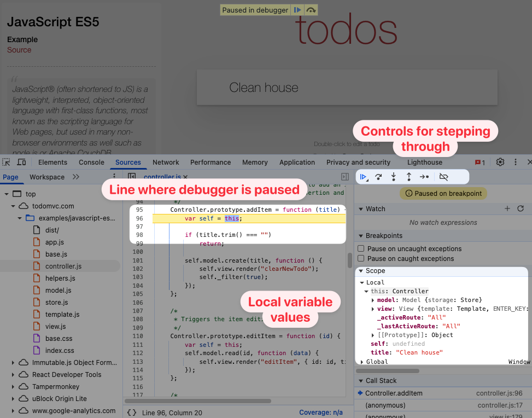This screenshot has height=418, width=532.
Task: Switch to the Network panel
Action: (166, 162)
